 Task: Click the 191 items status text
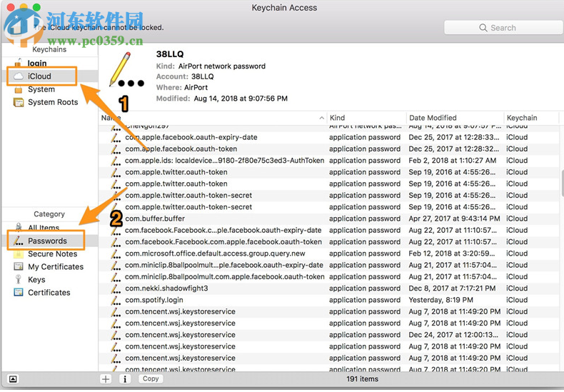(362, 379)
